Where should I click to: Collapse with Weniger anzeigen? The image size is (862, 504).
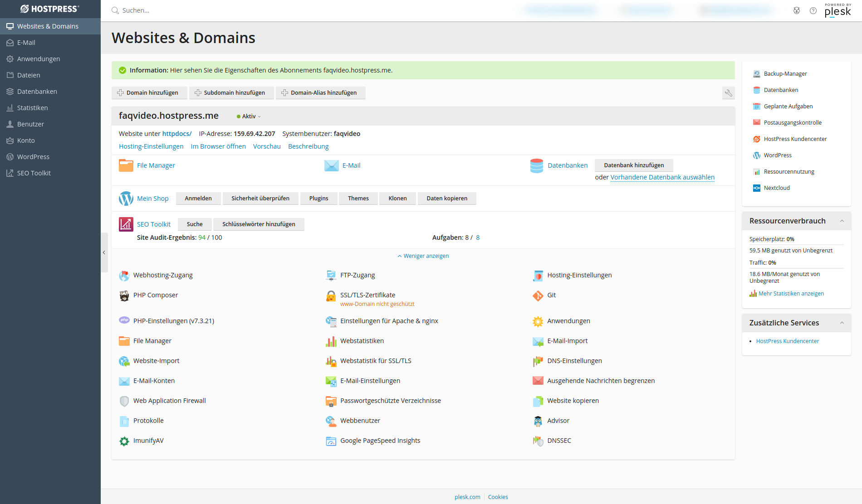pos(423,256)
